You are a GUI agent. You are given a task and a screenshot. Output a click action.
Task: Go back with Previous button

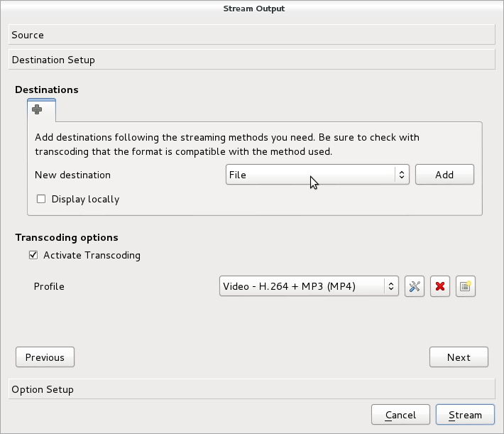[45, 357]
